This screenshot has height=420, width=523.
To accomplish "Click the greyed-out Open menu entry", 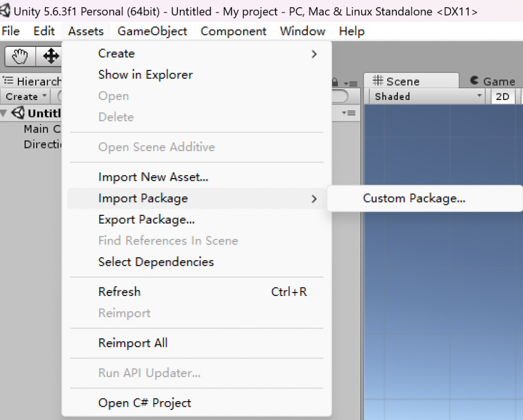I will click(197, 96).
